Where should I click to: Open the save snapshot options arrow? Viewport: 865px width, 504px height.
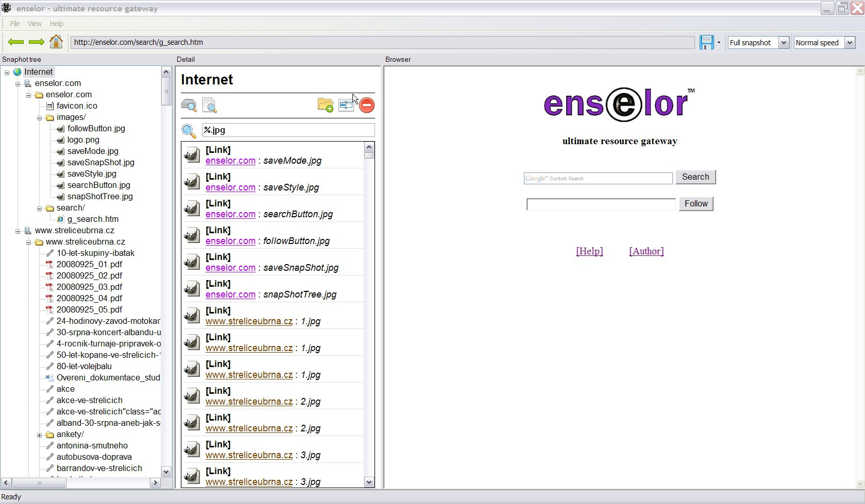click(x=719, y=43)
